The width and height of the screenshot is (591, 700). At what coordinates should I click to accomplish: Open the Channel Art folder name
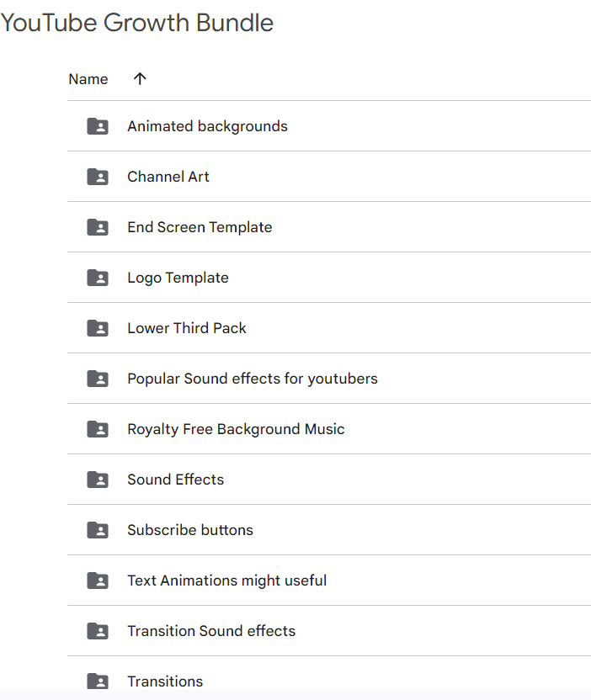click(168, 177)
